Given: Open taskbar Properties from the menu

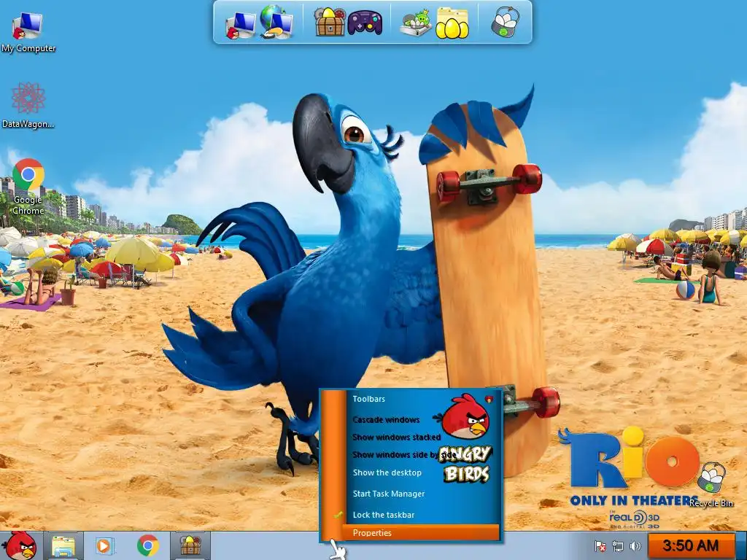Looking at the screenshot, I should 421,533.
